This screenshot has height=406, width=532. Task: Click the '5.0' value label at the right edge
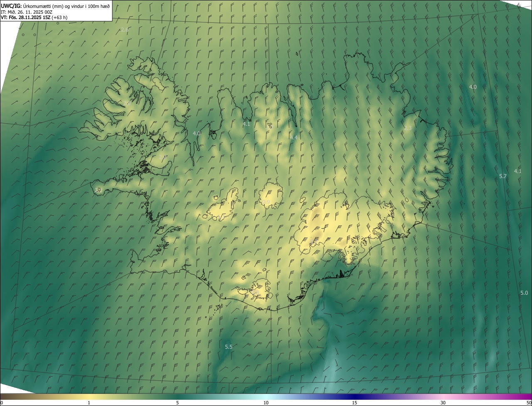pos(524,293)
